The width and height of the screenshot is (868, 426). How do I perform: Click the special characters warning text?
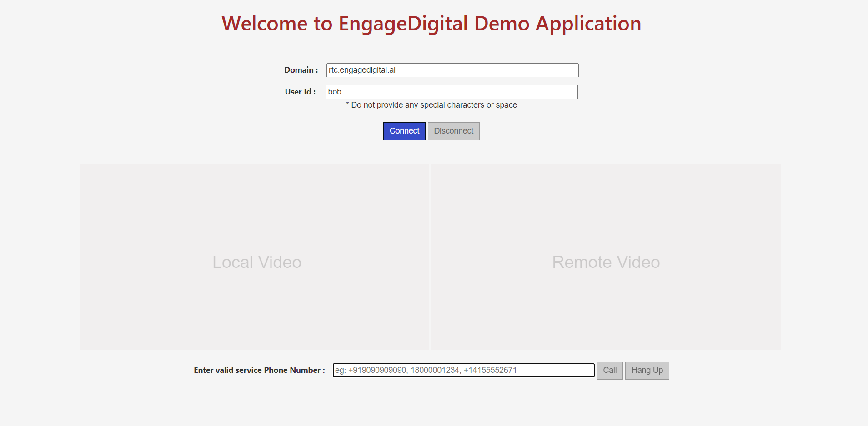[x=431, y=105]
